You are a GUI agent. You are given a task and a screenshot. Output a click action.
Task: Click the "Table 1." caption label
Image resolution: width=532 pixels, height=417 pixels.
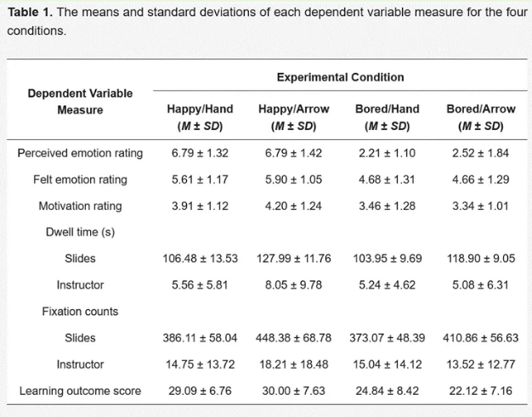(31, 14)
